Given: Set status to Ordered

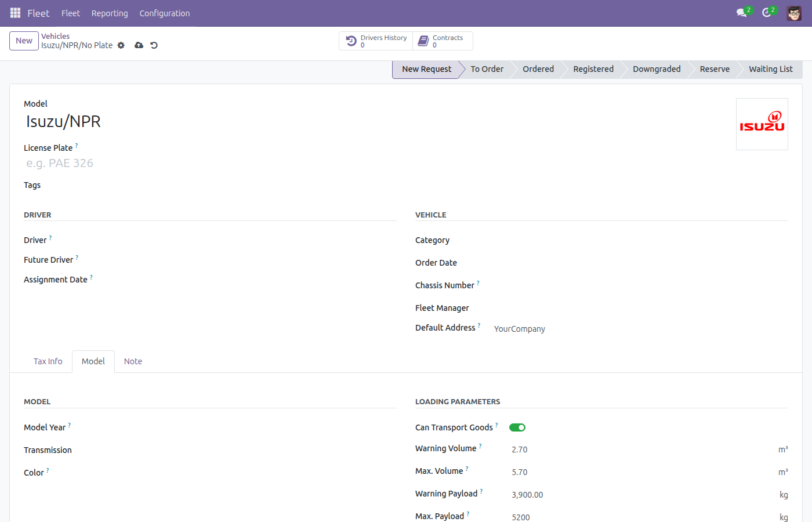Looking at the screenshot, I should click(538, 69).
